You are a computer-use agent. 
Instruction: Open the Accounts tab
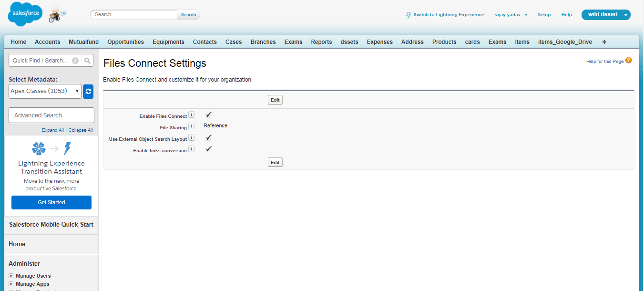point(48,42)
